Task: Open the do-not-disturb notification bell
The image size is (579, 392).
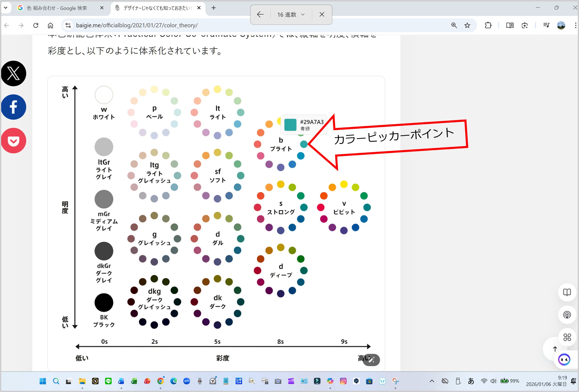Action: [x=573, y=381]
